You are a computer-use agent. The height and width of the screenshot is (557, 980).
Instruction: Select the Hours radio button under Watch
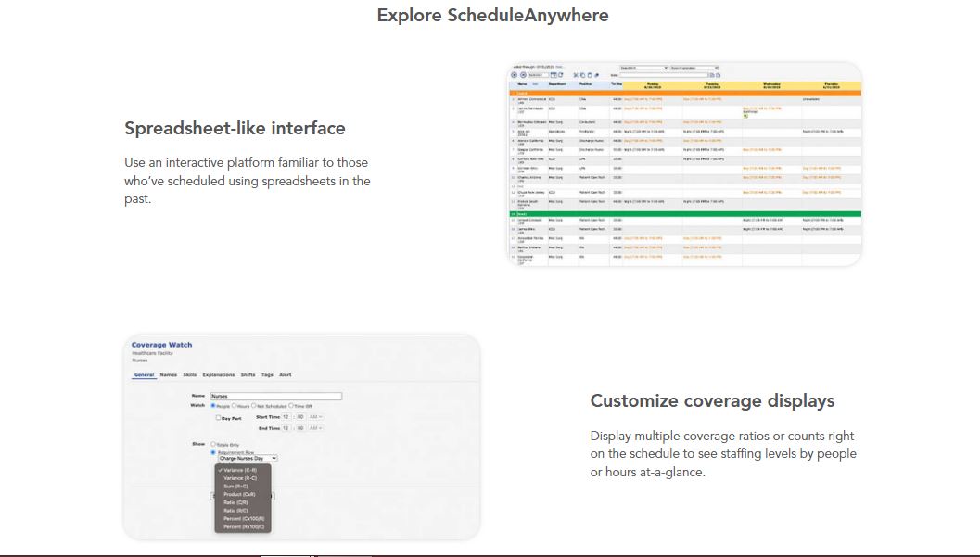pyautogui.click(x=235, y=406)
